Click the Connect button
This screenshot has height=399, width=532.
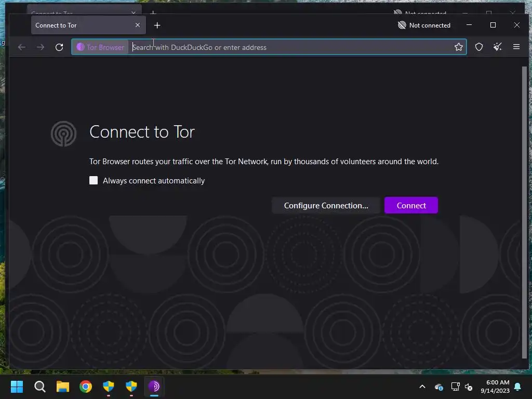coord(411,205)
